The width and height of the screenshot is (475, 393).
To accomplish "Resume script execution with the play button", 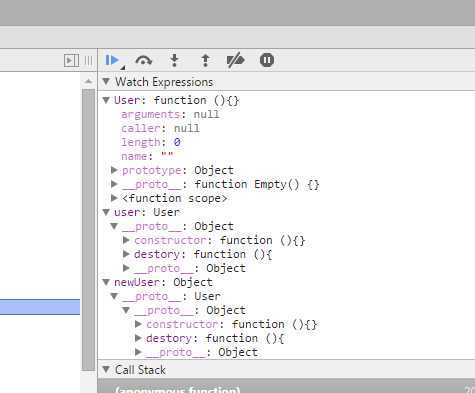I will (112, 60).
